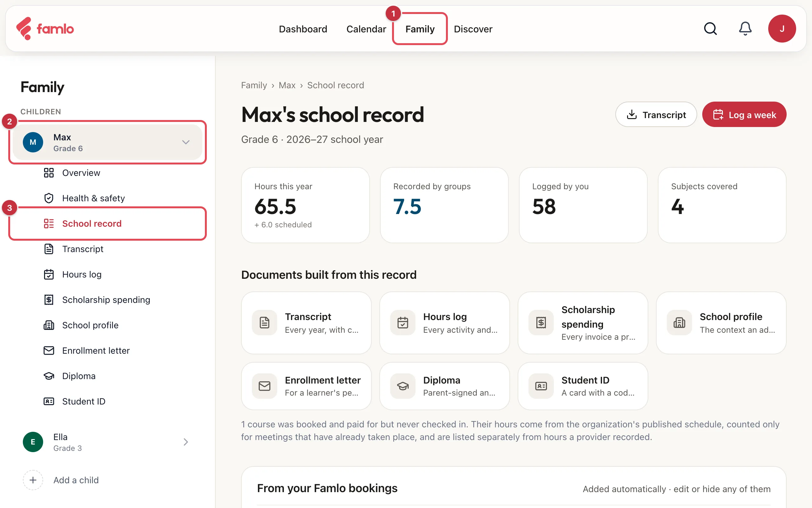Click From your Famlo bookings heading
Viewport: 812px width, 508px height.
pyautogui.click(x=327, y=488)
